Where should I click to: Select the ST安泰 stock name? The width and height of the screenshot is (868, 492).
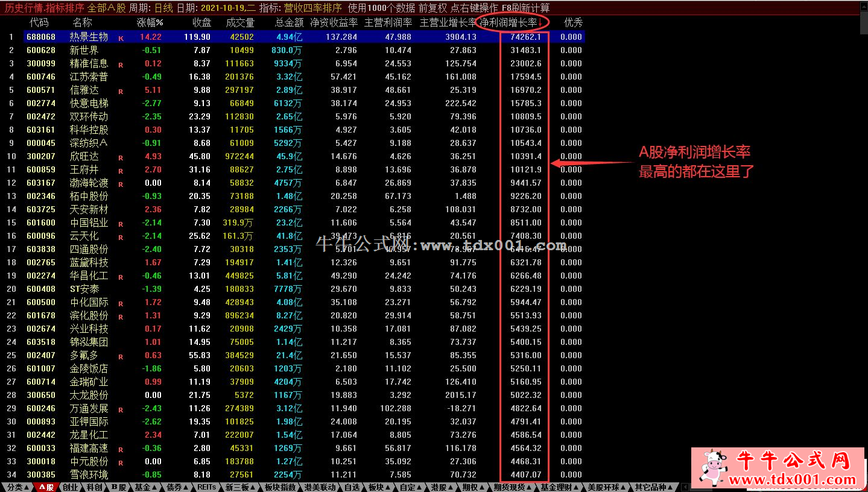[84, 289]
